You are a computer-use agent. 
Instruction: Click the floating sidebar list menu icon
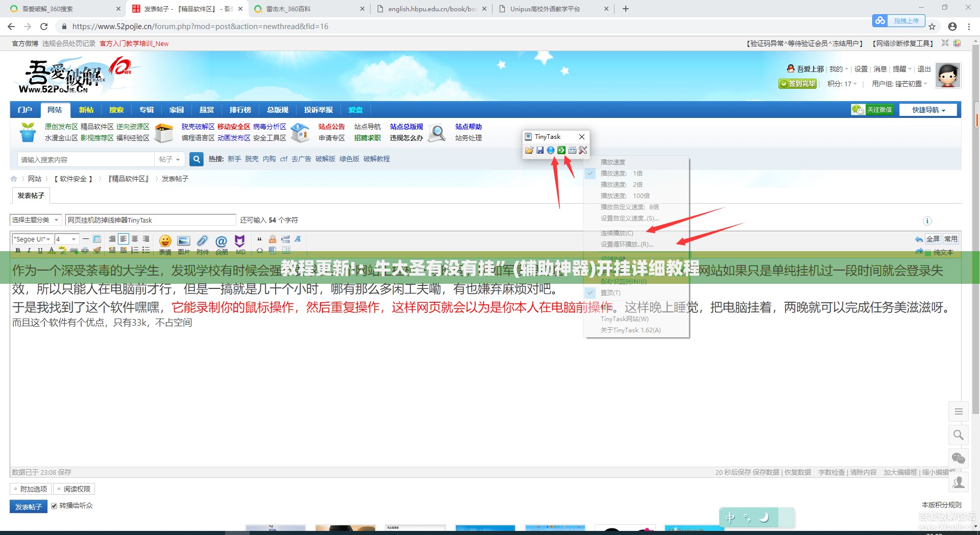click(x=959, y=411)
